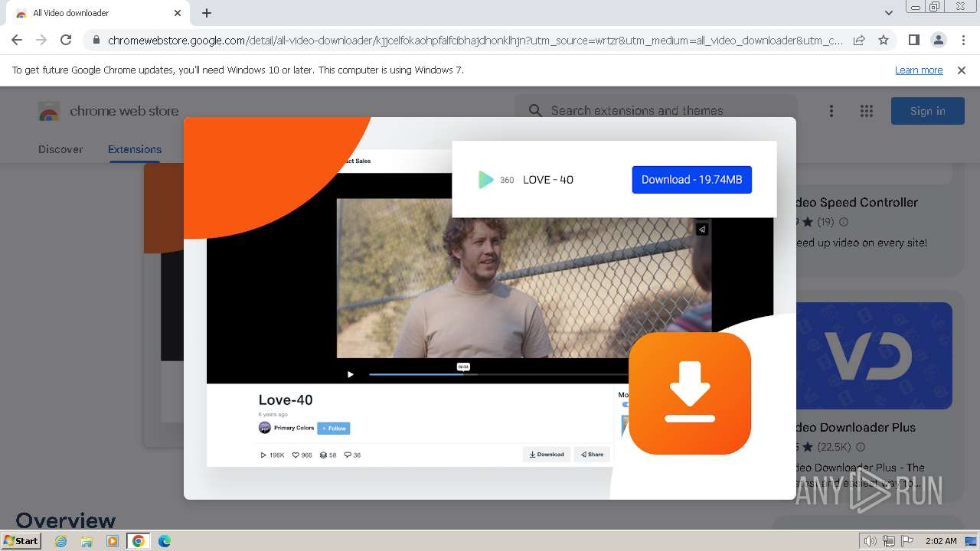
Task: View site information lock icon
Action: pos(96,41)
